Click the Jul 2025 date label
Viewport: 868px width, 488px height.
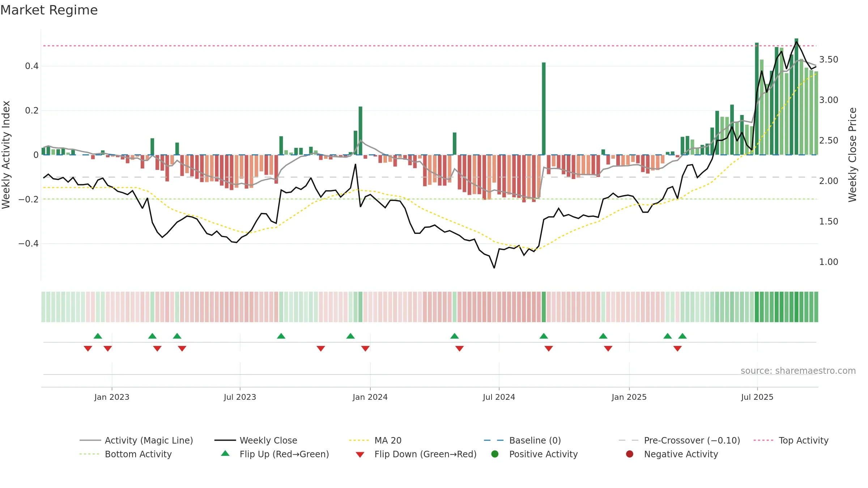[757, 397]
